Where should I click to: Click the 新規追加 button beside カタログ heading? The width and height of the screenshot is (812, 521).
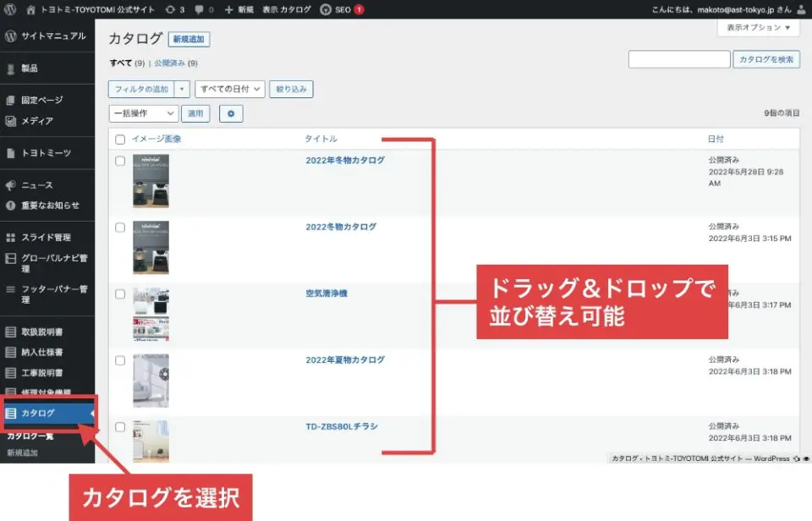(189, 40)
